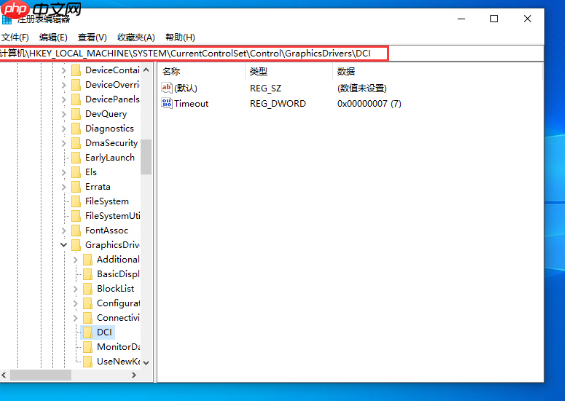Open the 查看(V) menu

(92, 37)
